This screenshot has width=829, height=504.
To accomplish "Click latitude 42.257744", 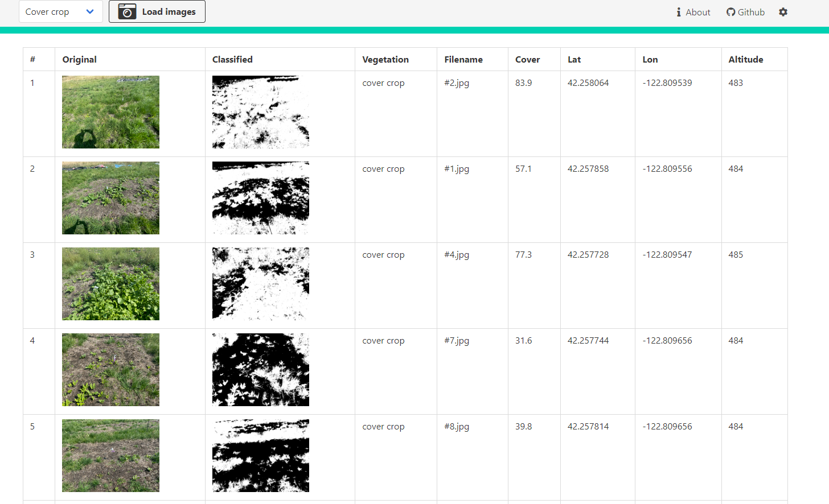I will pyautogui.click(x=588, y=341).
